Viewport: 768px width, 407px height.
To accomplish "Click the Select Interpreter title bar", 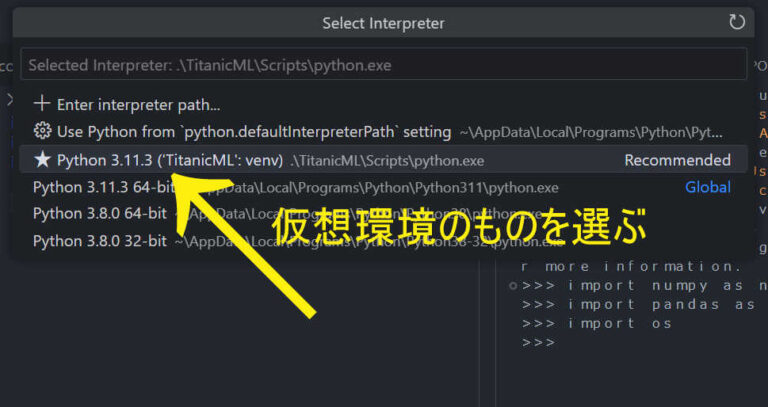I will (383, 22).
